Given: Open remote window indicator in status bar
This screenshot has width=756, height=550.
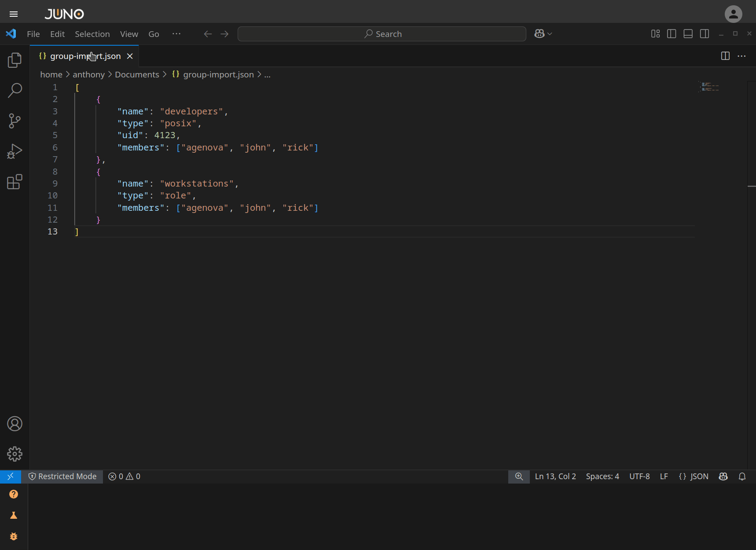Looking at the screenshot, I should point(11,477).
